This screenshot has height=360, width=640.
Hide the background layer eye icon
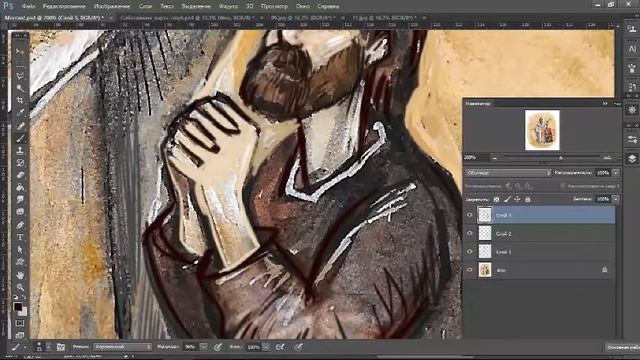[x=469, y=270]
